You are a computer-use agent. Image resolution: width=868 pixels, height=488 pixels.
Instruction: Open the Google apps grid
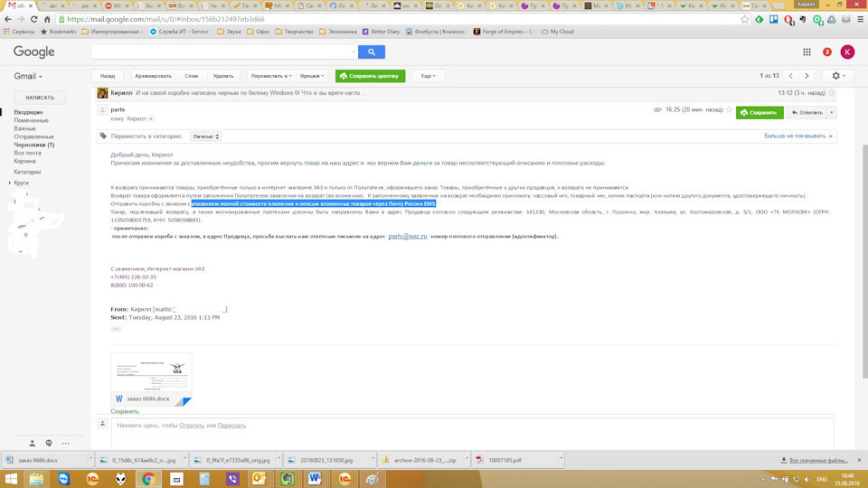(x=807, y=52)
